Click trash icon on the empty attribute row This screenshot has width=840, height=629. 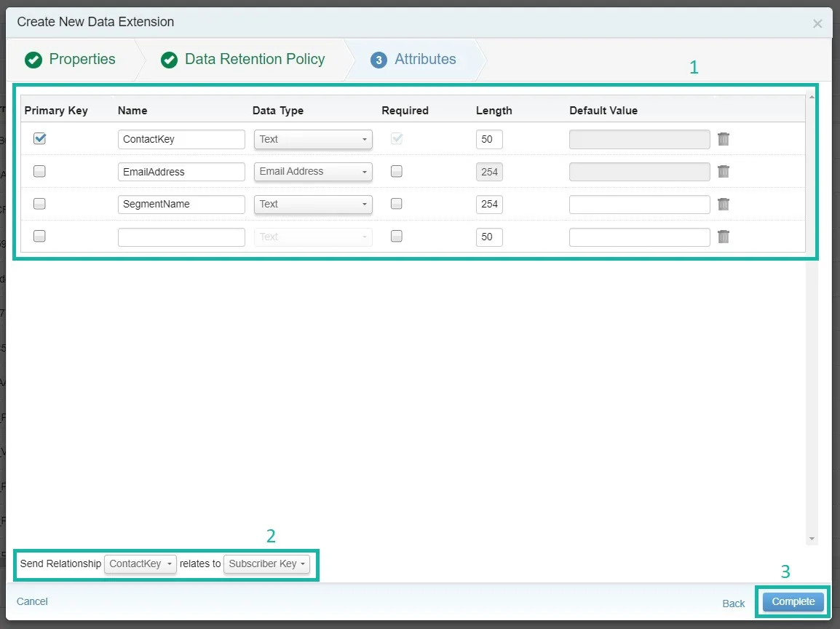724,236
